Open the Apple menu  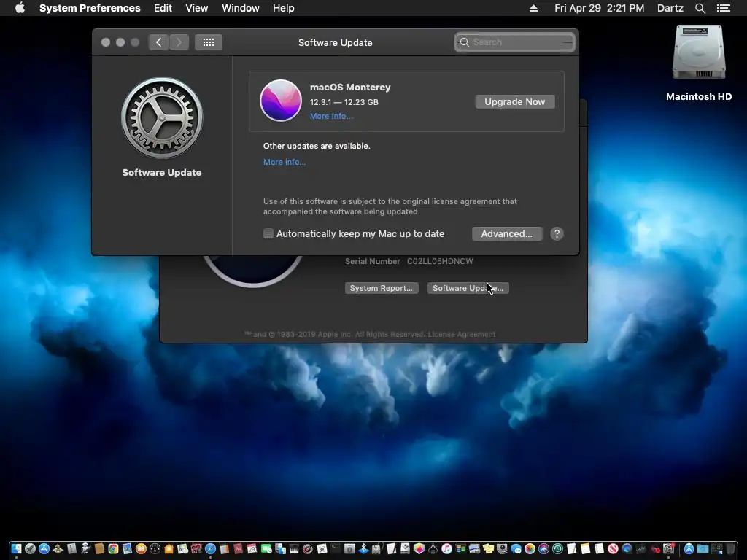pyautogui.click(x=20, y=8)
